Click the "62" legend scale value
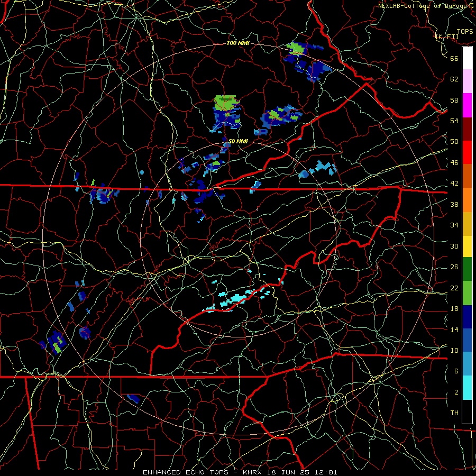 point(454,79)
